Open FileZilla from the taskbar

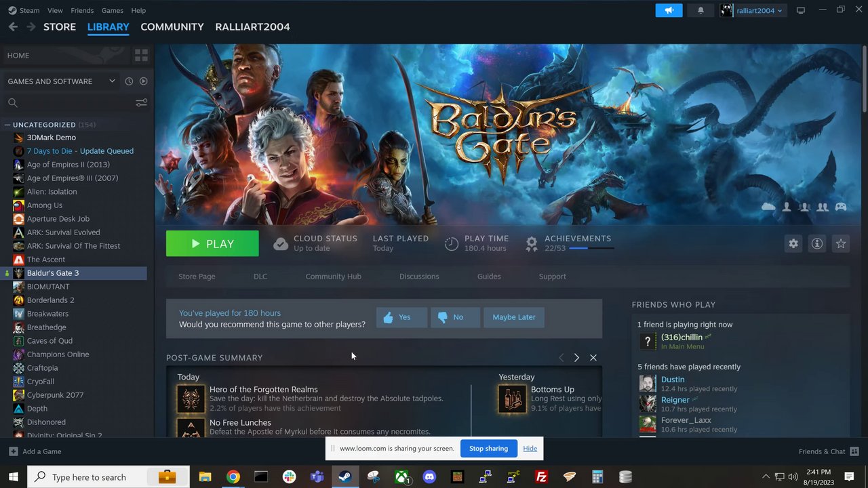click(x=541, y=477)
